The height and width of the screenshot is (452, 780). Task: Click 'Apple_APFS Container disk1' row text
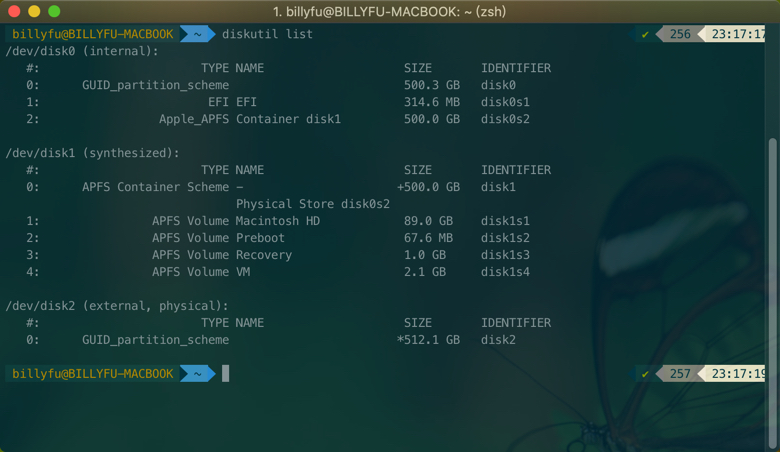250,119
